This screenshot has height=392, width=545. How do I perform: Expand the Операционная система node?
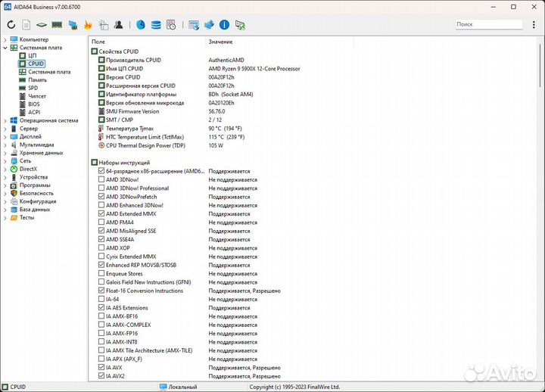[5, 120]
